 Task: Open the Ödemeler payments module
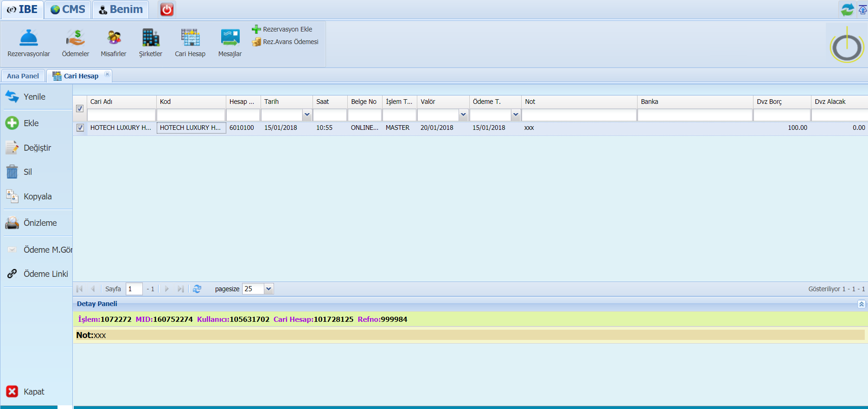76,43
